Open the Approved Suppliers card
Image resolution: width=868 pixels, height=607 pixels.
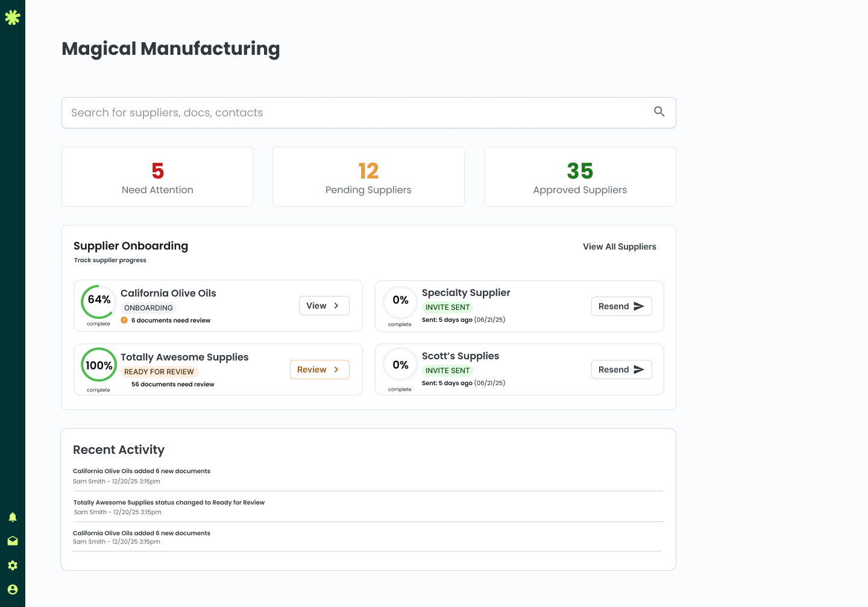580,177
